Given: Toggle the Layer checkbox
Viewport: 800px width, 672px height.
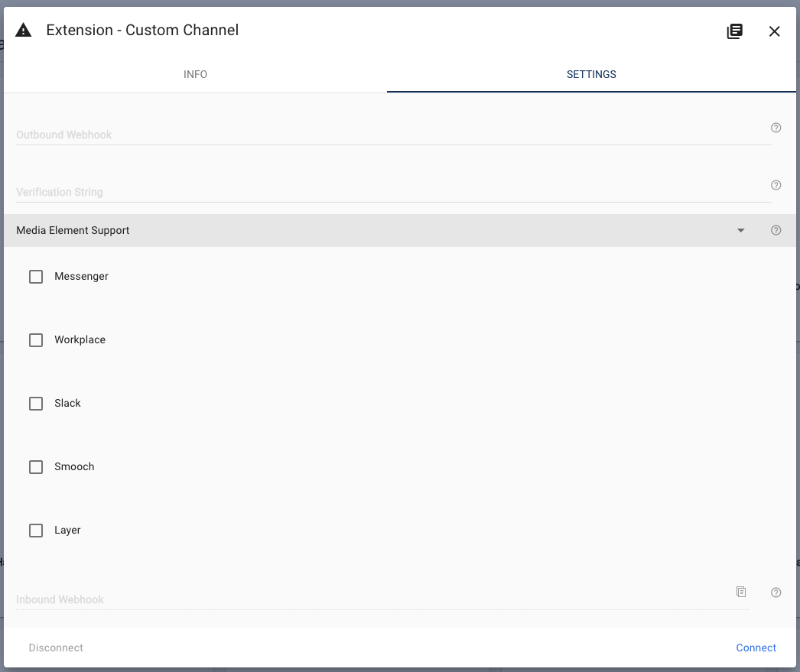Looking at the screenshot, I should coord(36,531).
